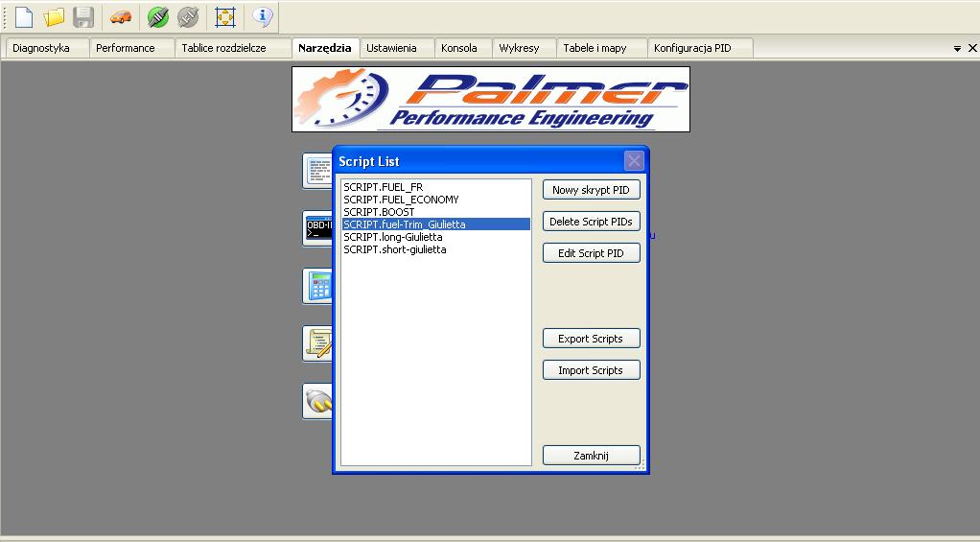Click the Save floppy disk toolbar icon
Viewport: 980px width, 542px height.
(83, 17)
